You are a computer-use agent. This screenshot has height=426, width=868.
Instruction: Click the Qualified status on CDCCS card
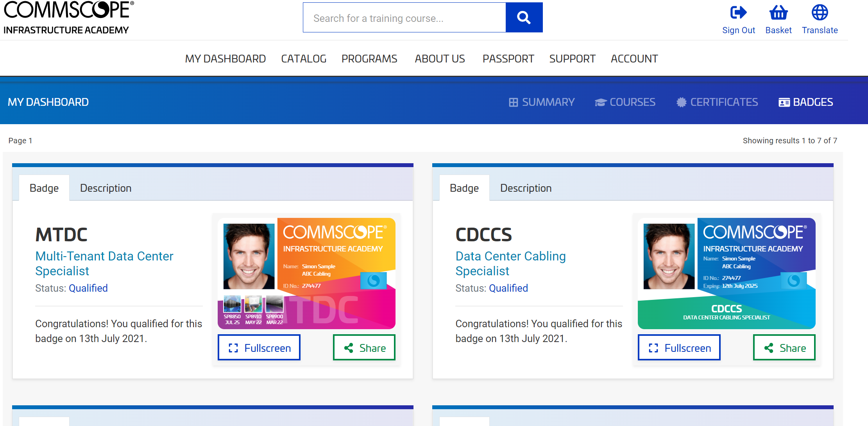(508, 288)
